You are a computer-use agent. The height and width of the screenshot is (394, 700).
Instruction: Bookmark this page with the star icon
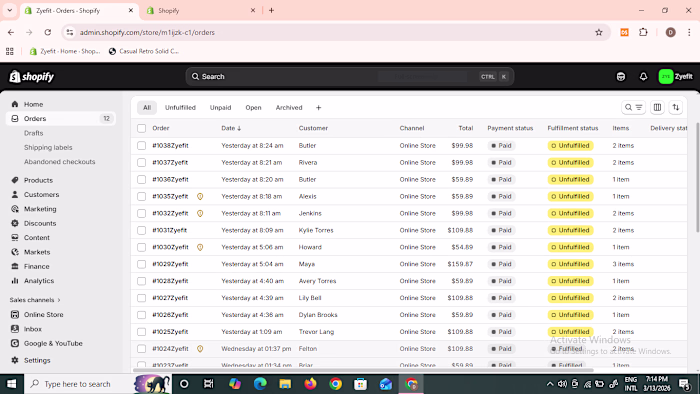point(599,33)
